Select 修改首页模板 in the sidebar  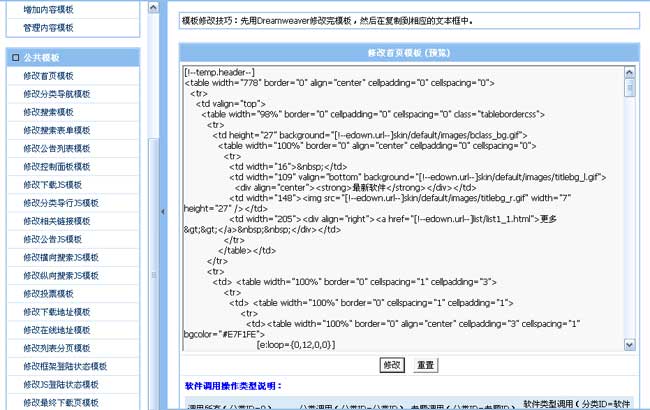48,76
